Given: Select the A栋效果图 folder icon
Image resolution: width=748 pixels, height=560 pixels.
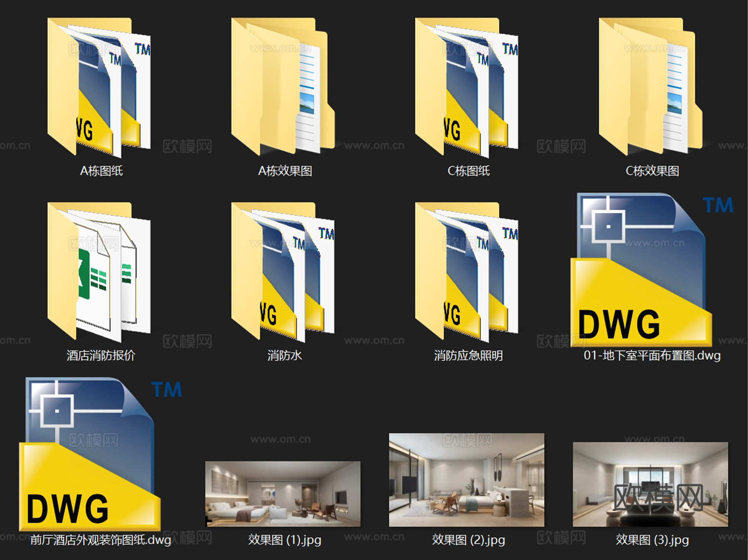Looking at the screenshot, I should [x=283, y=86].
